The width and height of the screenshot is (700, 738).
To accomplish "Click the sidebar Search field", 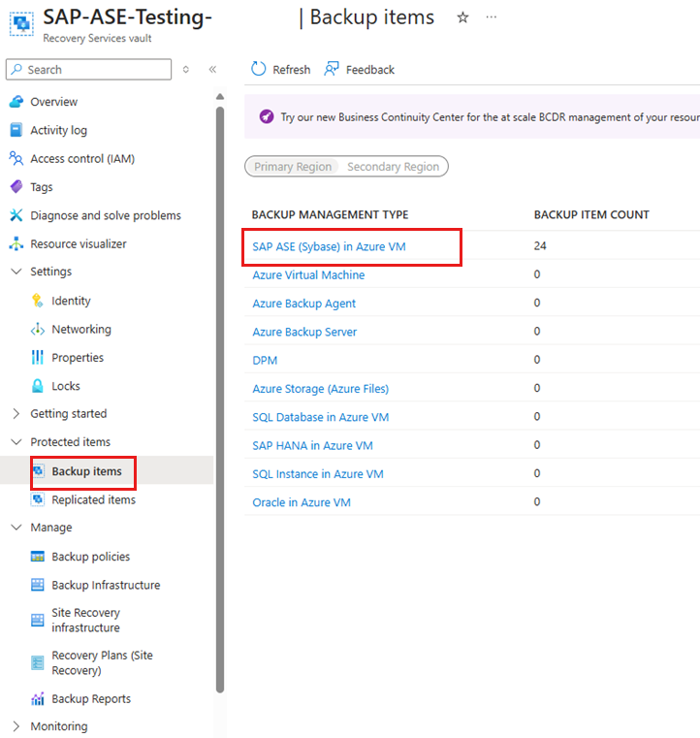I will pos(88,70).
